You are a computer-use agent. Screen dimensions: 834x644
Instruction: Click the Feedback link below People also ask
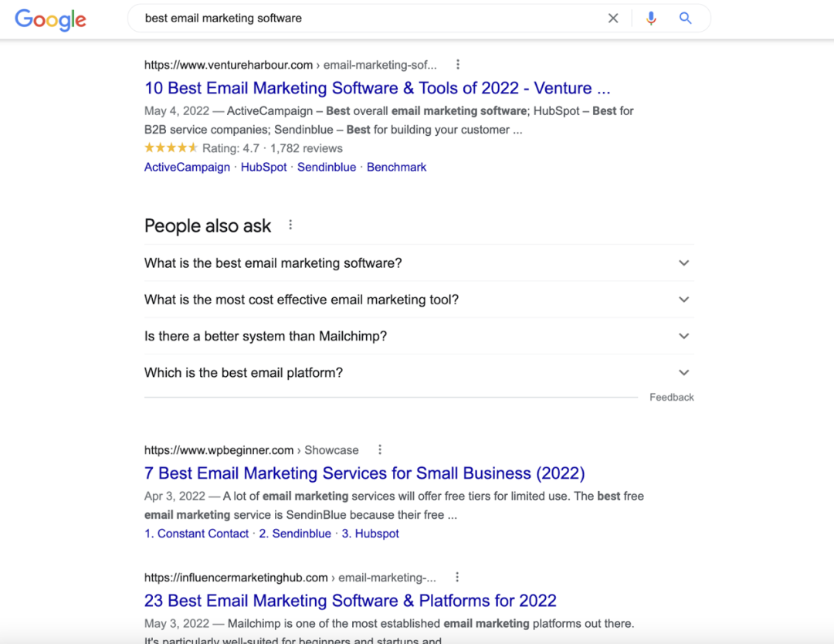point(671,397)
